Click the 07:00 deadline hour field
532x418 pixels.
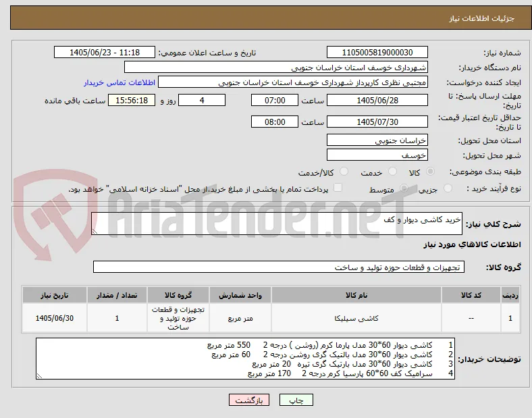[275, 101]
